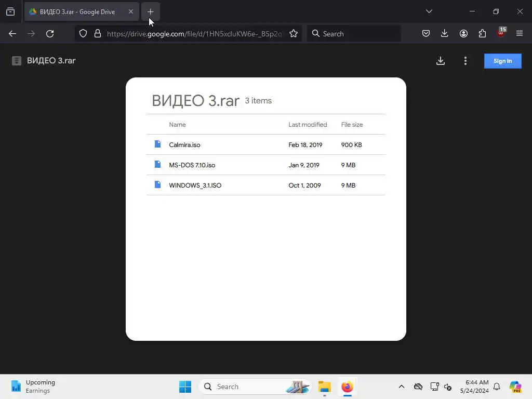The width and height of the screenshot is (532, 399).
Task: Click the MS-DOS 7.10.iso file icon
Action: (x=157, y=164)
